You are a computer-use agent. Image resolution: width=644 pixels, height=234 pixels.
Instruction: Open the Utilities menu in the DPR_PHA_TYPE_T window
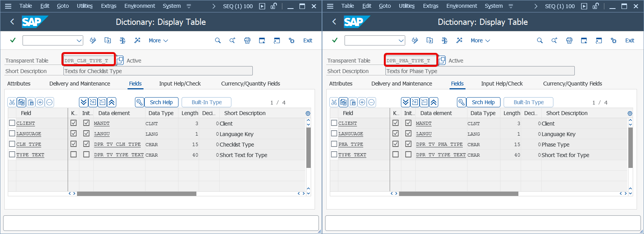(406, 6)
